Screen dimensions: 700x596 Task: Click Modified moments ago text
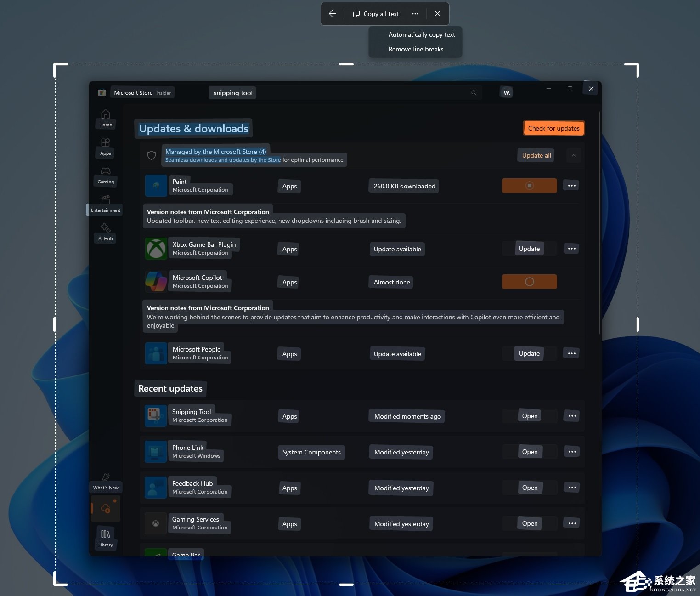[407, 416]
